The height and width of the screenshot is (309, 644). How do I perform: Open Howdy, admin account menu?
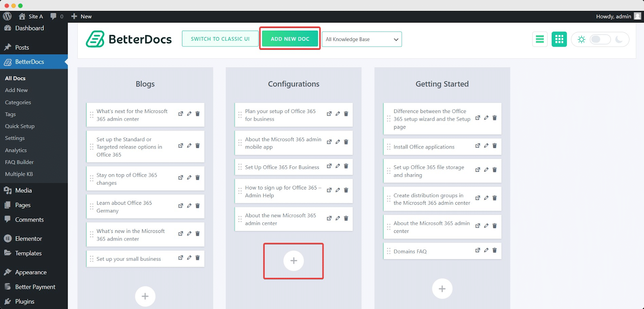click(x=619, y=16)
